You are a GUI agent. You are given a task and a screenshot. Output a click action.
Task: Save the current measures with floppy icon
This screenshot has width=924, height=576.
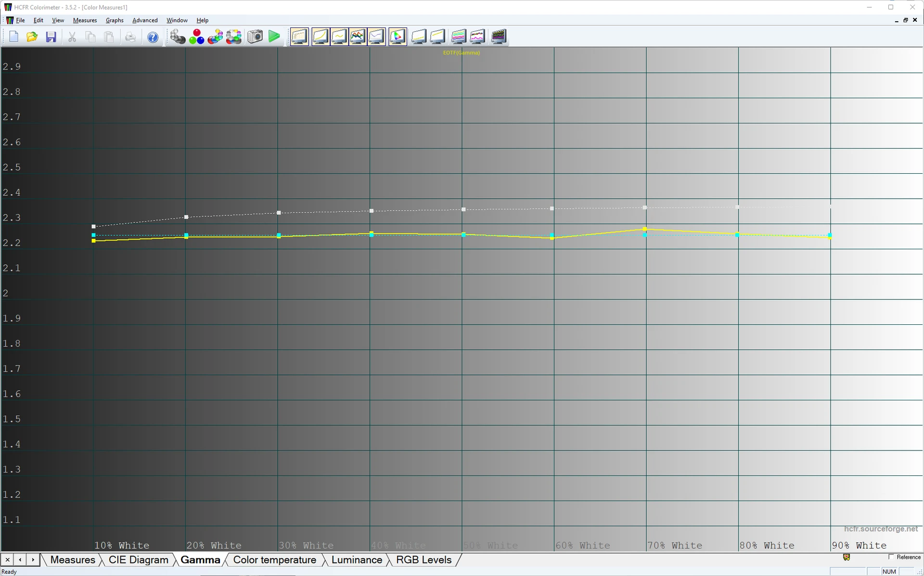pos(51,37)
